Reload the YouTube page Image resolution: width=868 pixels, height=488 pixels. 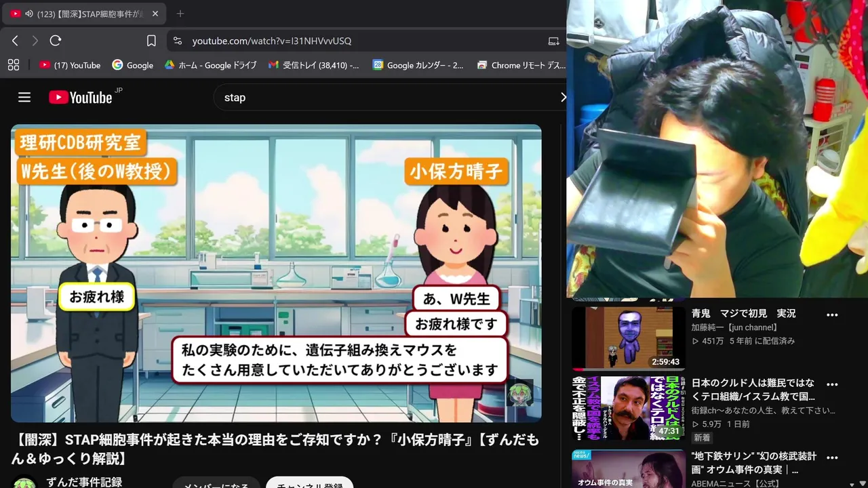pyautogui.click(x=56, y=41)
